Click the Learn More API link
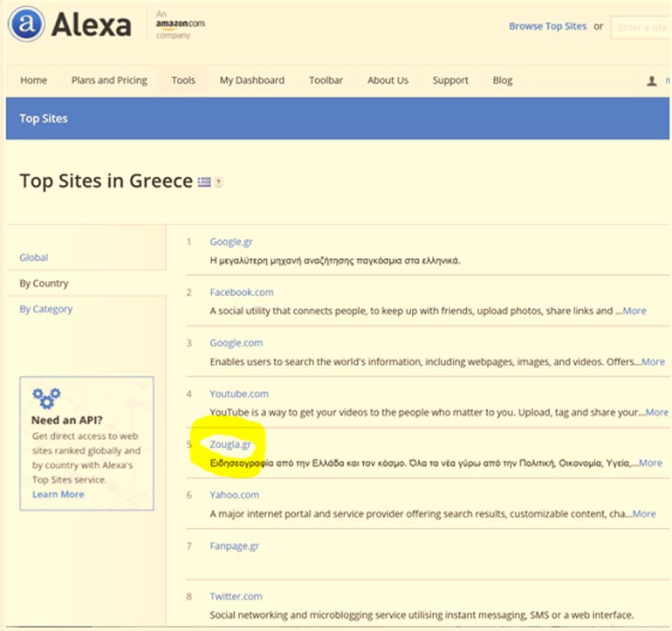This screenshot has height=631, width=672. point(58,494)
